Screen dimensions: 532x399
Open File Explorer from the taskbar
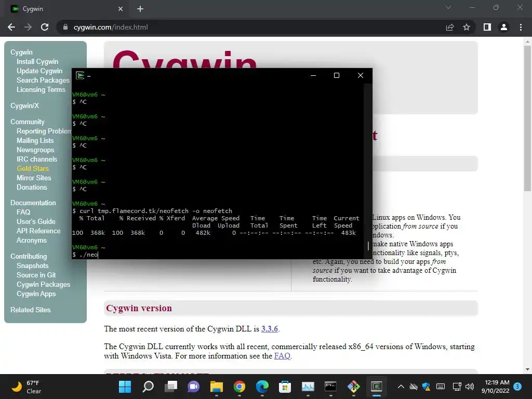[217, 387]
